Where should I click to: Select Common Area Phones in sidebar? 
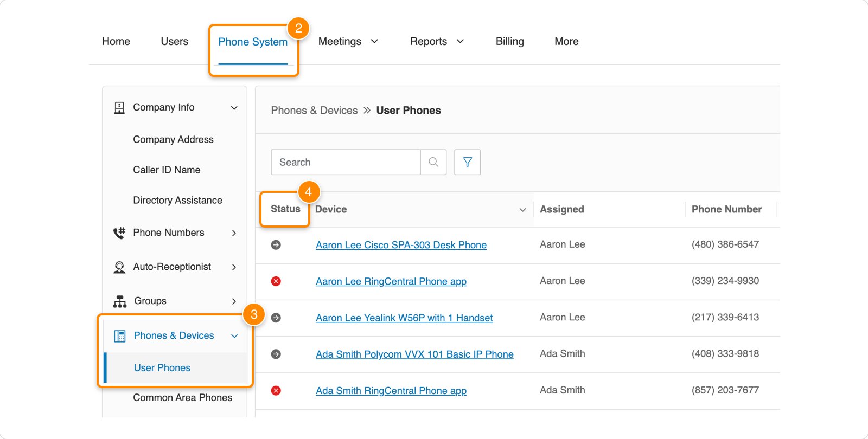182,398
